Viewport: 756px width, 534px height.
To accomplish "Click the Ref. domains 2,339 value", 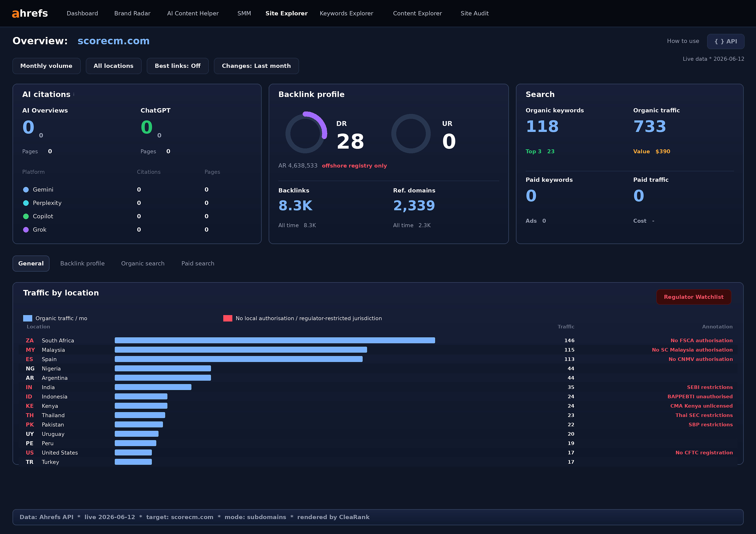I will (414, 206).
